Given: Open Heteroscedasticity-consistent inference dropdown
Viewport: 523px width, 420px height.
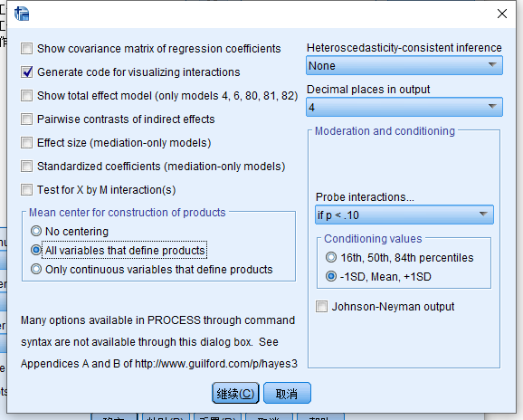Looking at the screenshot, I should pyautogui.click(x=404, y=65).
